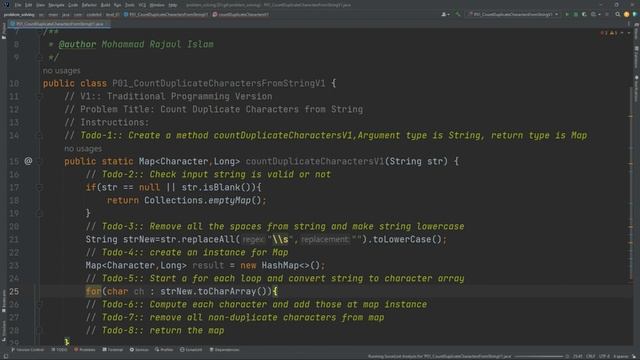
Task: Open the Tools menu
Action: [130, 5]
